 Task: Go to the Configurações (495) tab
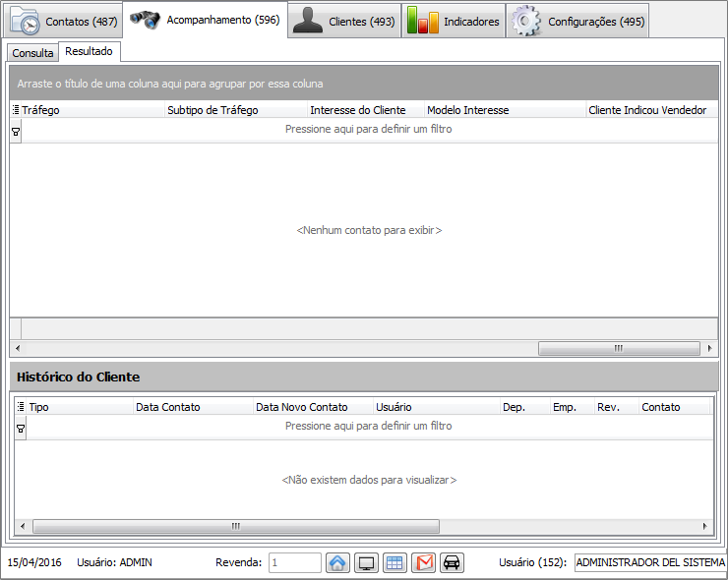(x=577, y=22)
